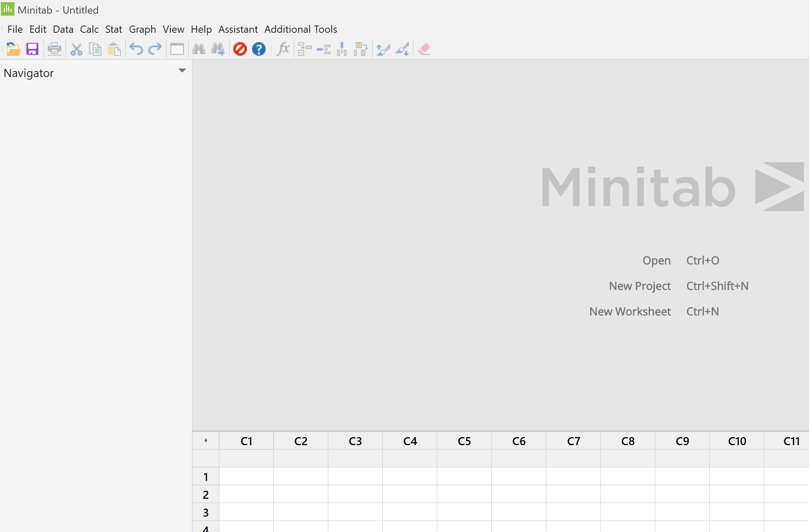Select the C3 column header

point(356,441)
